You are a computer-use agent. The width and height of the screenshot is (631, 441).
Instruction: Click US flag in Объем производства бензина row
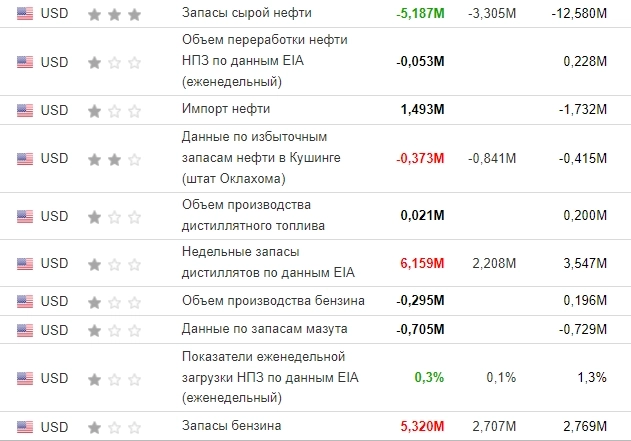25,301
